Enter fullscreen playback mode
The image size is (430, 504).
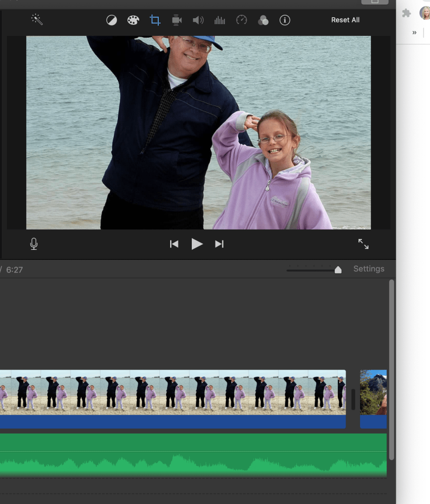pos(363,244)
